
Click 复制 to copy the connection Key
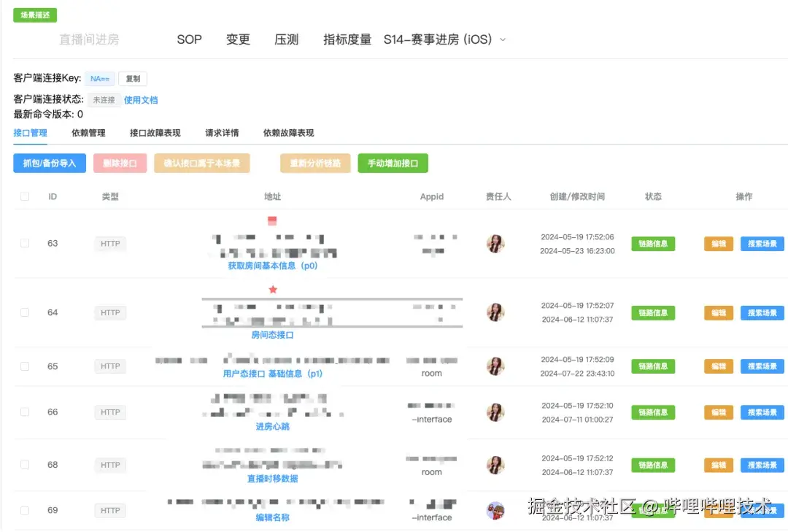132,78
